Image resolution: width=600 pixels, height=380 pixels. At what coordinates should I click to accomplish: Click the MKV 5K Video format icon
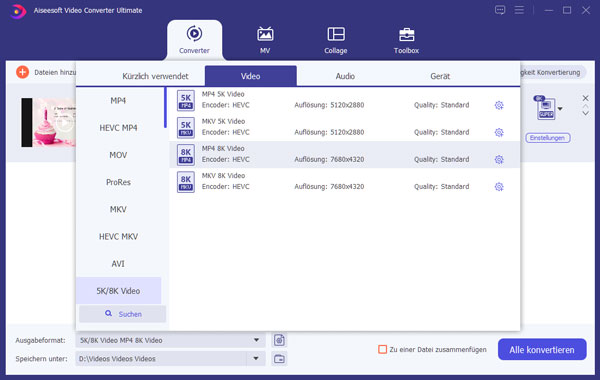click(x=186, y=127)
